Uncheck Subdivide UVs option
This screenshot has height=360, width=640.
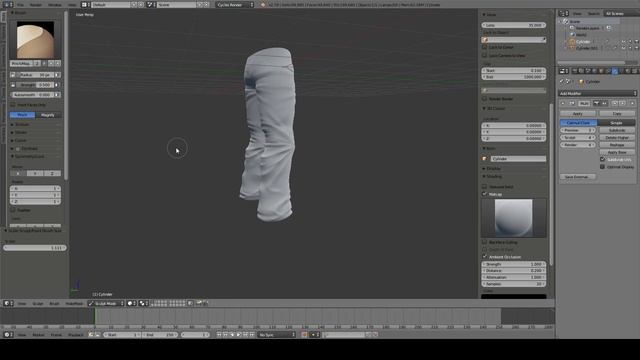click(602, 159)
